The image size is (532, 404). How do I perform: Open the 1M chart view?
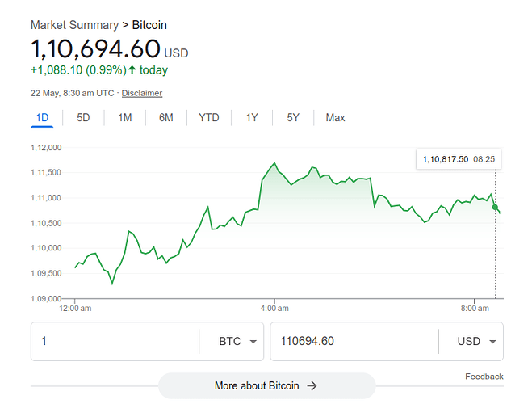(125, 117)
